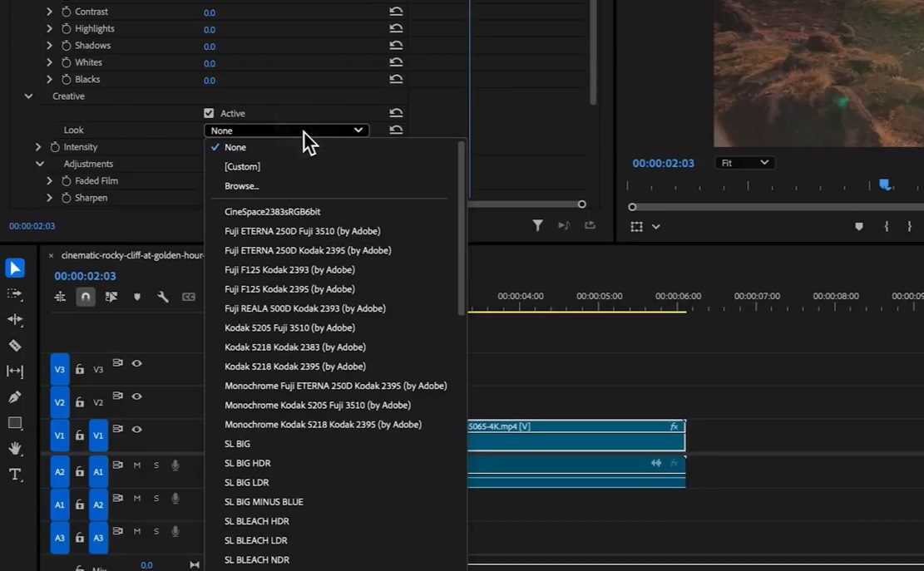924x571 pixels.
Task: Select the Type tool
Action: click(15, 475)
